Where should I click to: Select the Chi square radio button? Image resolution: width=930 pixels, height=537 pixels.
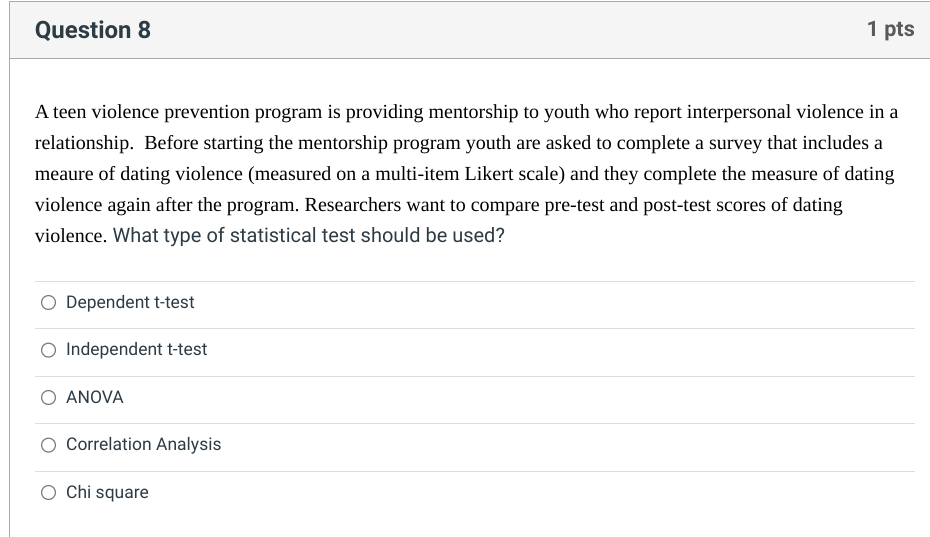(x=48, y=493)
